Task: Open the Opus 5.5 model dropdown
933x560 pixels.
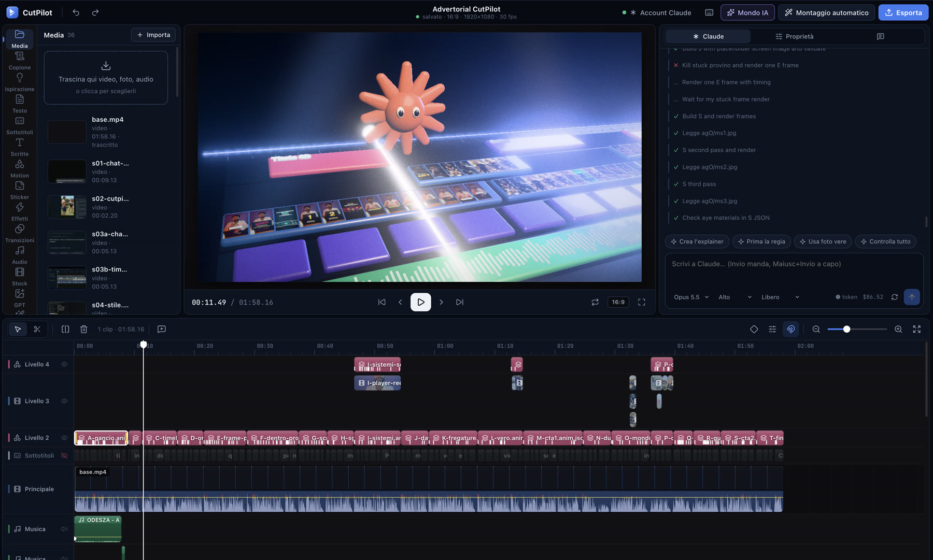Action: 691,297
